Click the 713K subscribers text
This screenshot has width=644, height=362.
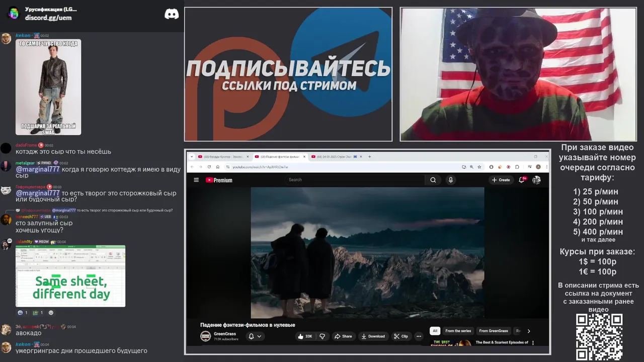(226, 339)
